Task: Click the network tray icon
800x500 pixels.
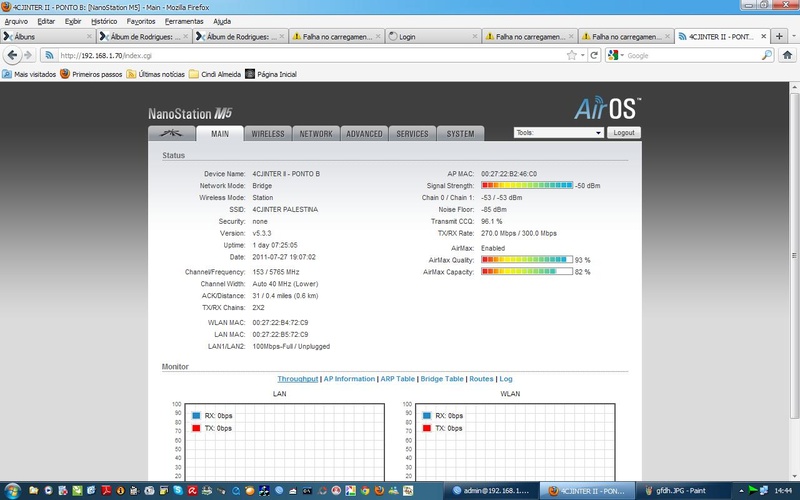Action: point(765,491)
